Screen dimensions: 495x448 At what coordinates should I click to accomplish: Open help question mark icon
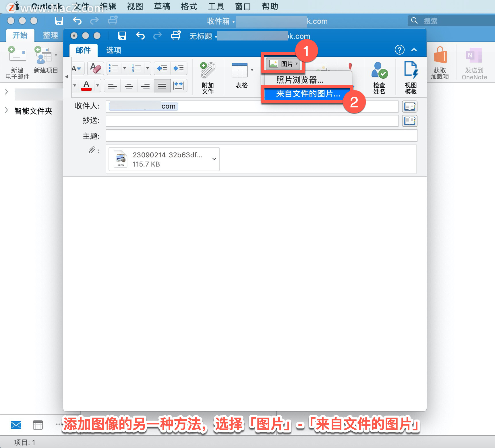click(x=399, y=50)
